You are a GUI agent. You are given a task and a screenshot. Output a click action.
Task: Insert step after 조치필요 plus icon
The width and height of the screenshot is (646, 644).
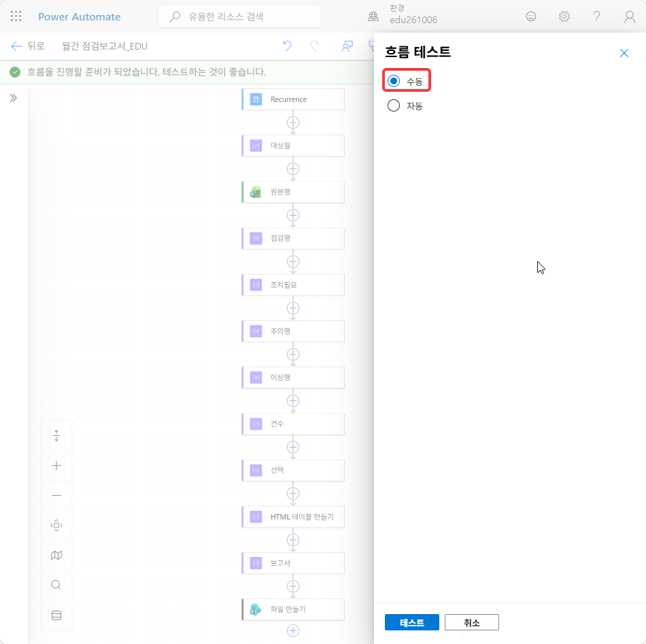293,308
